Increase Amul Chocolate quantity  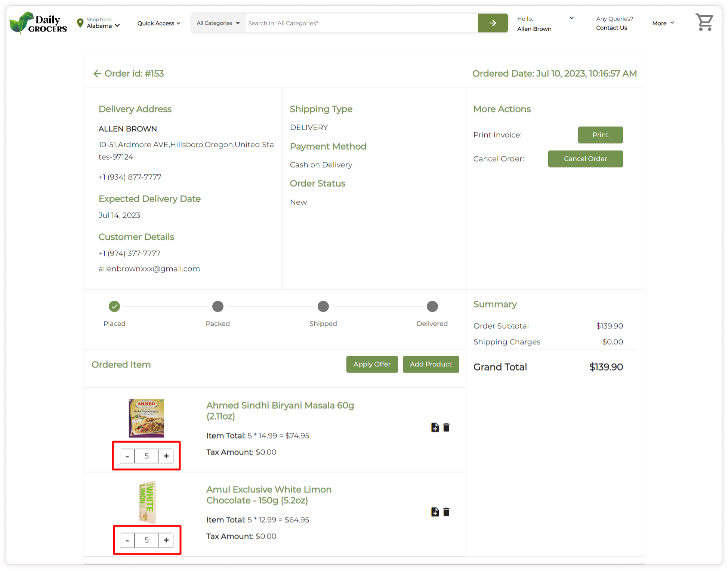click(166, 540)
